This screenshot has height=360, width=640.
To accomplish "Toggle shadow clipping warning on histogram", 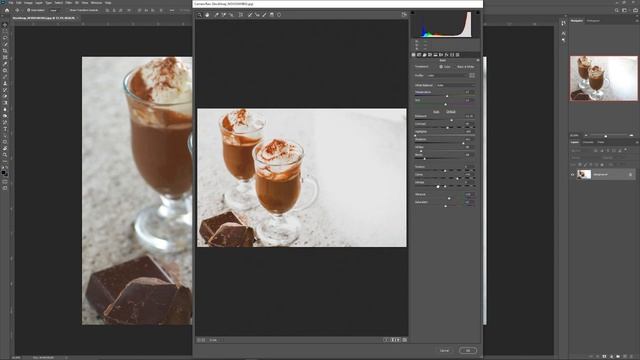I will coord(412,13).
